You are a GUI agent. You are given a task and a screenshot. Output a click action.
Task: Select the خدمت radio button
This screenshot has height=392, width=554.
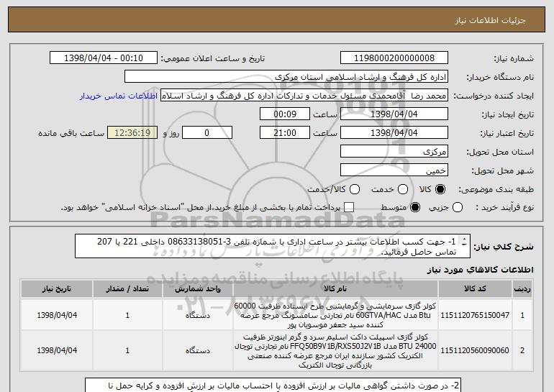click(x=403, y=189)
